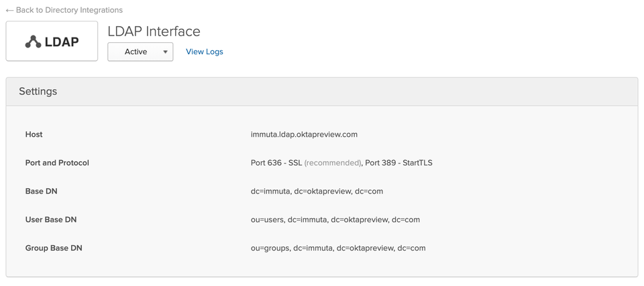
Task: Click the Host label
Action: 34,134
